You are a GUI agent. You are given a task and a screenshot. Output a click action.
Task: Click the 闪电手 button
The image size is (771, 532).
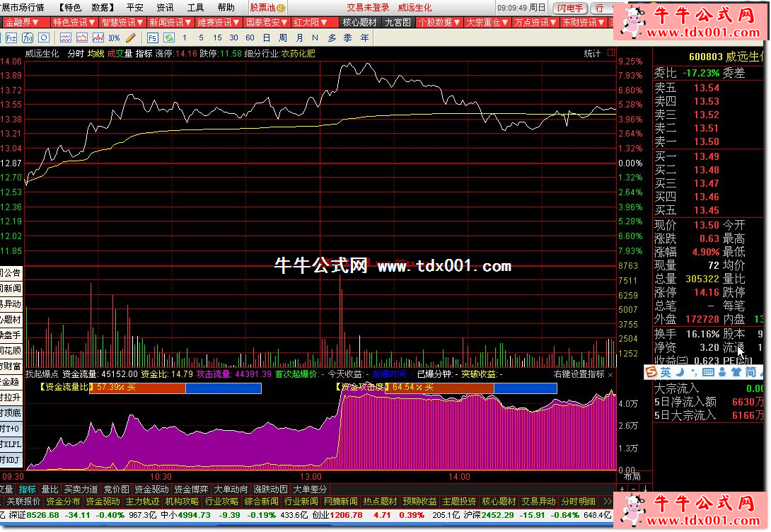570,8
